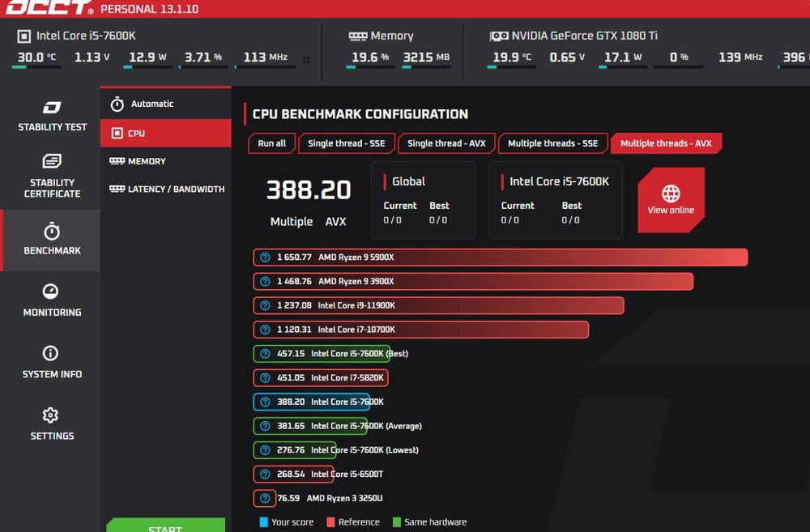Screen dimensions: 810x532
Task: Click the memory 3215 MB reading
Action: click(x=426, y=57)
